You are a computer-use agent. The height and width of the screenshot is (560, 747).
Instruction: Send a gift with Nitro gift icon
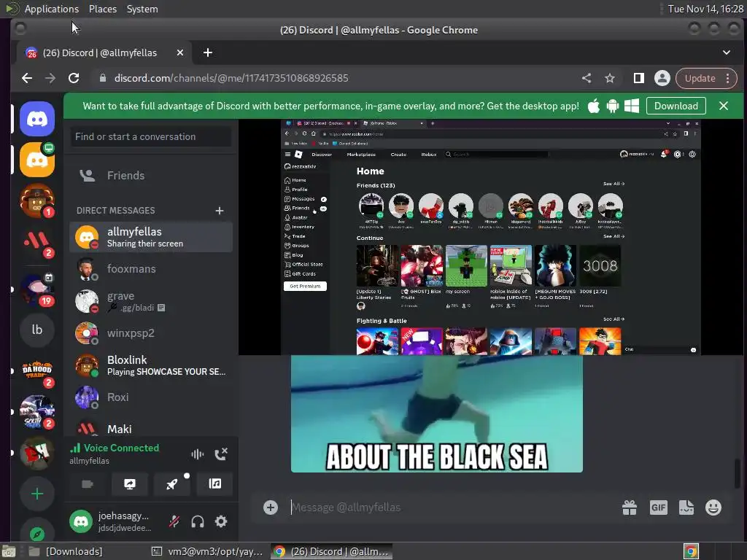[630, 507]
